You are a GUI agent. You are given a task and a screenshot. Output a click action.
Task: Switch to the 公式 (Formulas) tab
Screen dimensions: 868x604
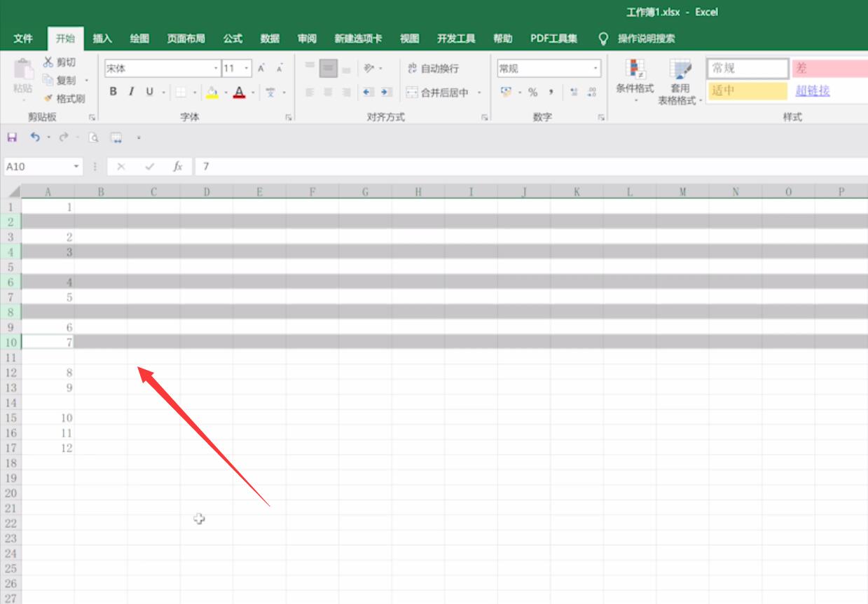click(x=233, y=39)
